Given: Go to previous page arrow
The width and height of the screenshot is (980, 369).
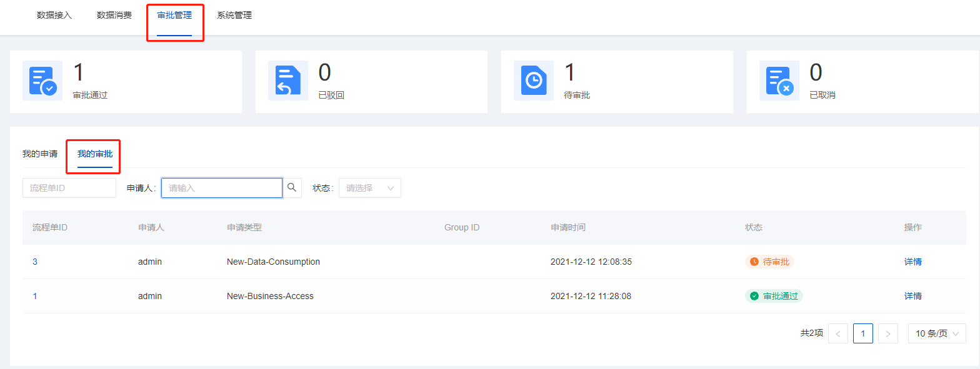Looking at the screenshot, I should pos(837,334).
